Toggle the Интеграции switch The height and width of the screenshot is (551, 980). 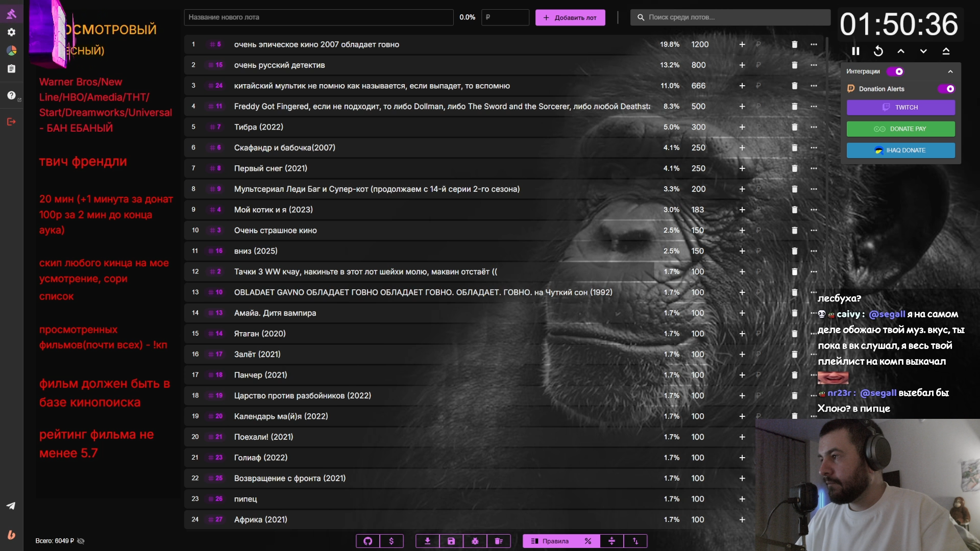(895, 71)
